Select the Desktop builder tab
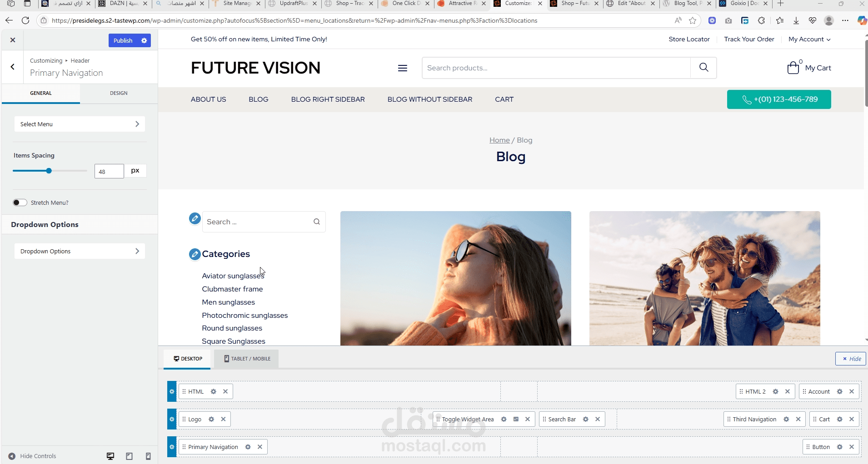Viewport: 868px width, 464px height. (188, 359)
